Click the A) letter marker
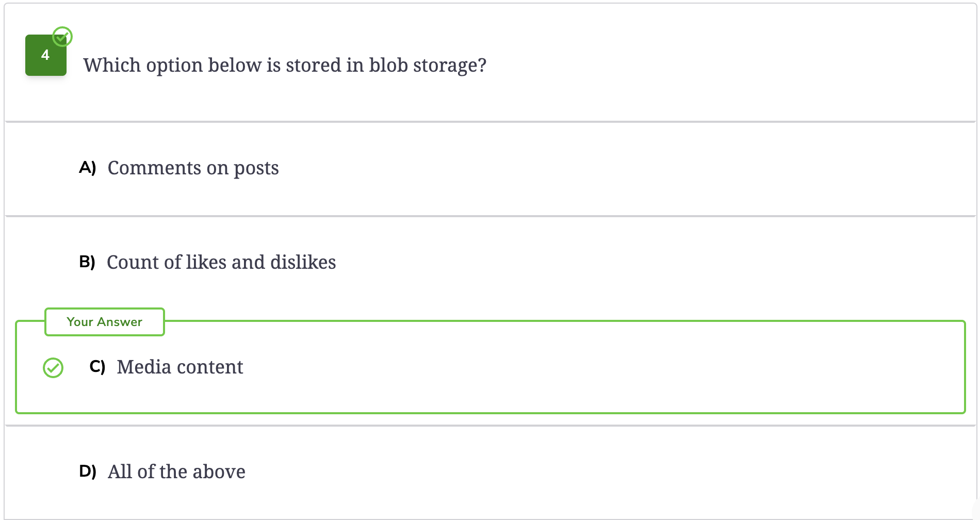 88,168
